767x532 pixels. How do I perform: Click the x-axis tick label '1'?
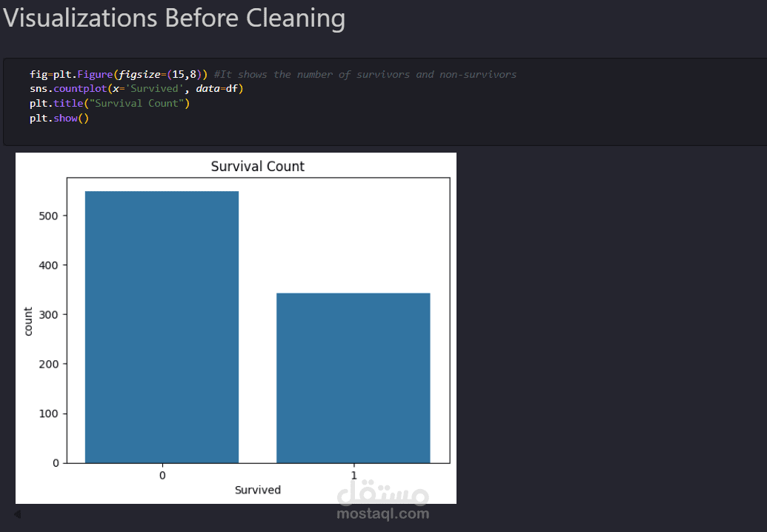click(x=353, y=475)
